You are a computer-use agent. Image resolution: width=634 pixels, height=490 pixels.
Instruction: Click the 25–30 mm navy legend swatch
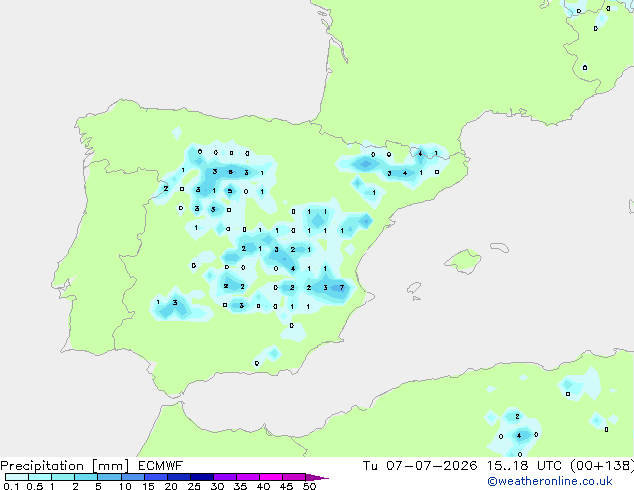point(201,477)
